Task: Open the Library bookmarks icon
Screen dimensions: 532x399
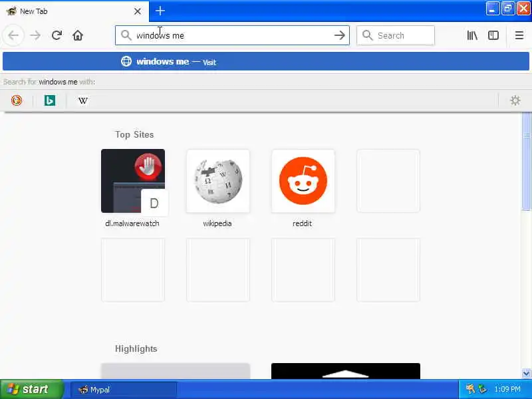Action: pyautogui.click(x=472, y=35)
